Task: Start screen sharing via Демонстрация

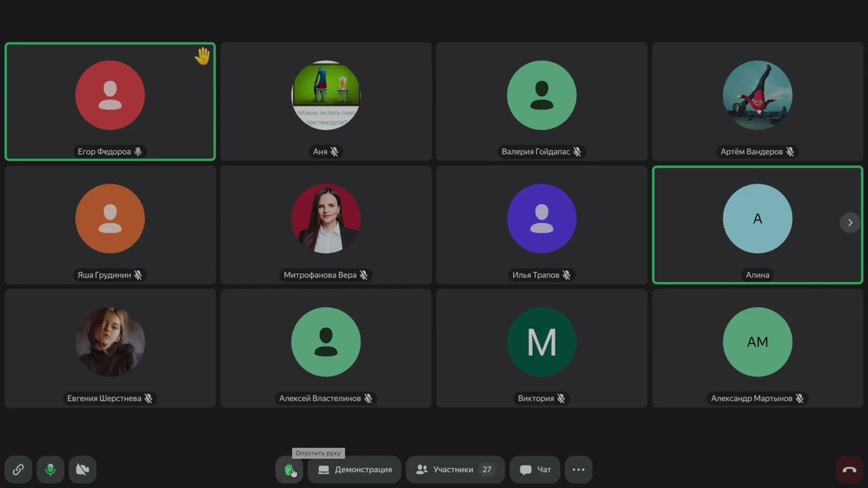Action: [355, 469]
